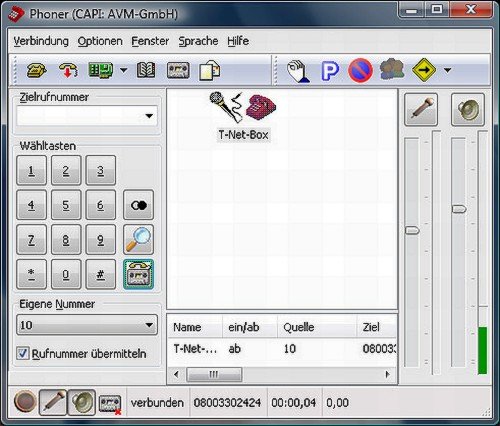Image resolution: width=500 pixels, height=426 pixels.
Task: Expand the Zielrufnummer combo box
Action: (x=149, y=116)
